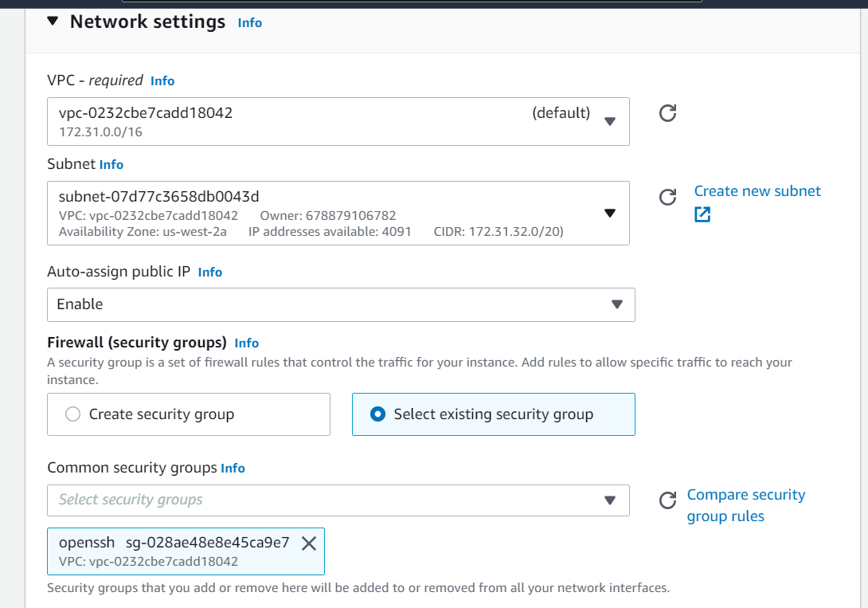Click the IP addresses available: 4091 text

pyautogui.click(x=330, y=231)
